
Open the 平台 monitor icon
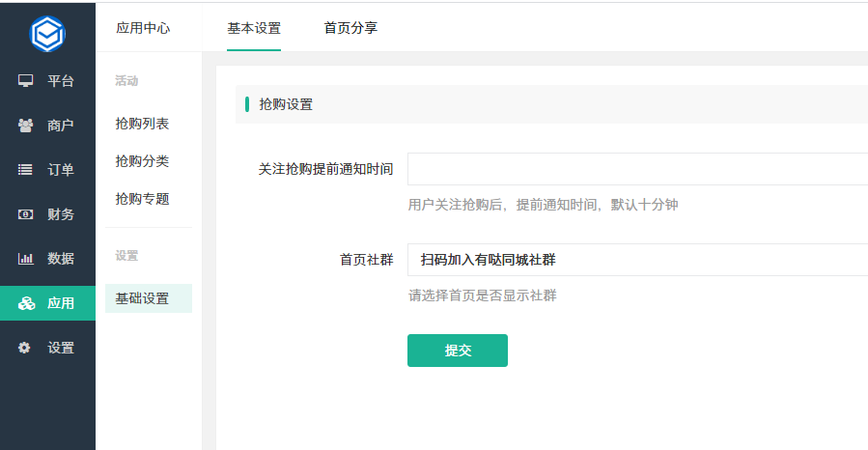tap(25, 81)
